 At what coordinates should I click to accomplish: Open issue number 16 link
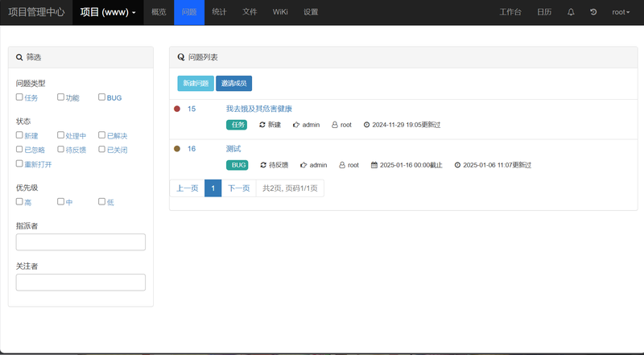tap(192, 149)
